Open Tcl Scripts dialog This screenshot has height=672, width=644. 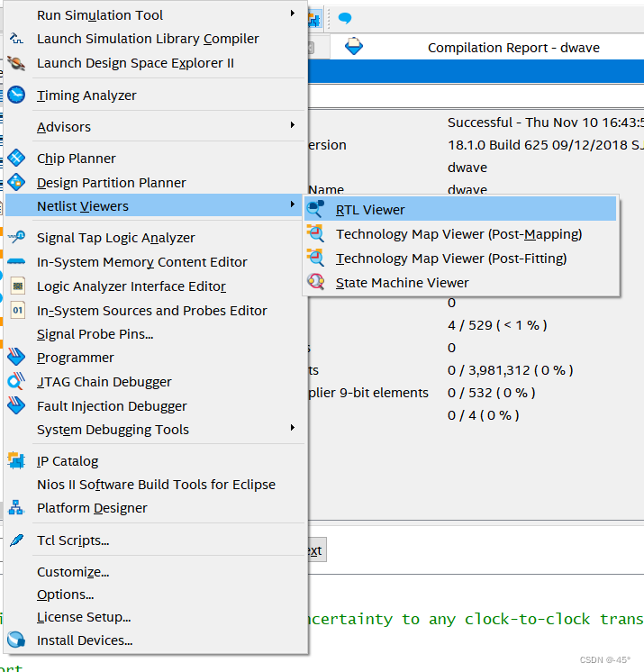154,540
